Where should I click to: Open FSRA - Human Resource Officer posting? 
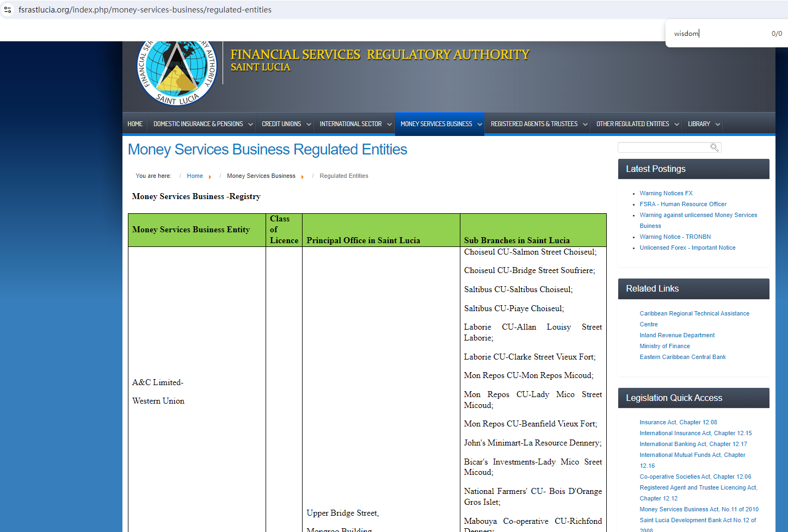click(x=683, y=204)
